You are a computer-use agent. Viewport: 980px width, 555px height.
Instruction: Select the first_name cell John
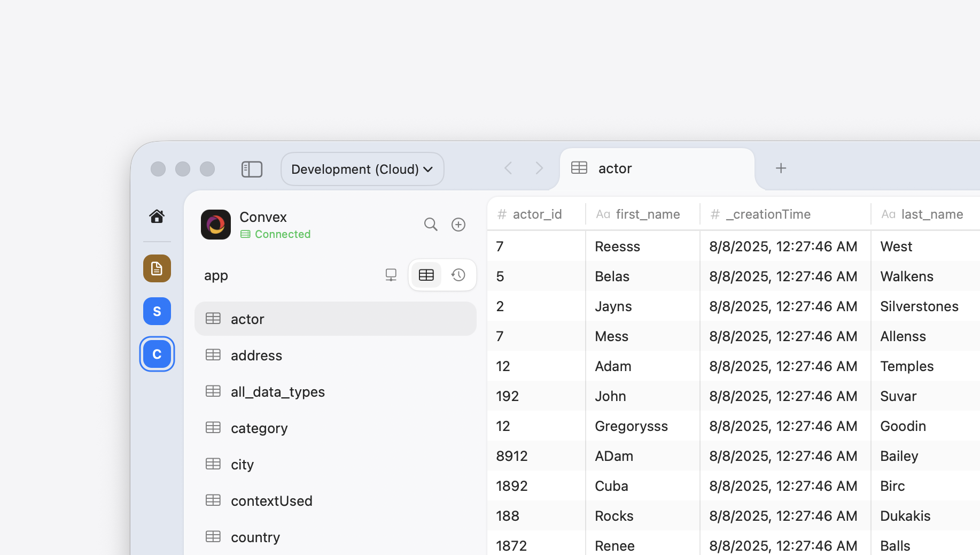pos(643,396)
